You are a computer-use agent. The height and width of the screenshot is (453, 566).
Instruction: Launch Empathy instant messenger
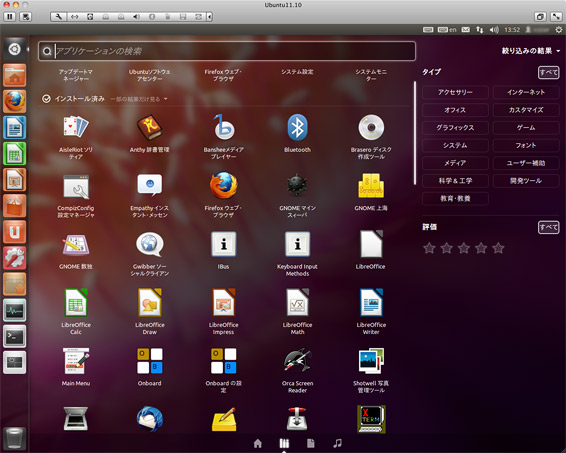(x=149, y=185)
